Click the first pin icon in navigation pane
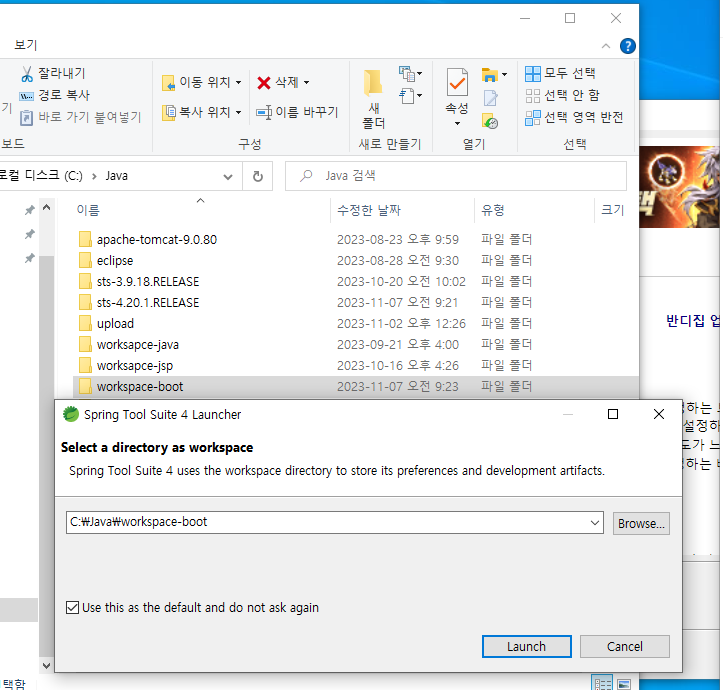 tap(30, 211)
